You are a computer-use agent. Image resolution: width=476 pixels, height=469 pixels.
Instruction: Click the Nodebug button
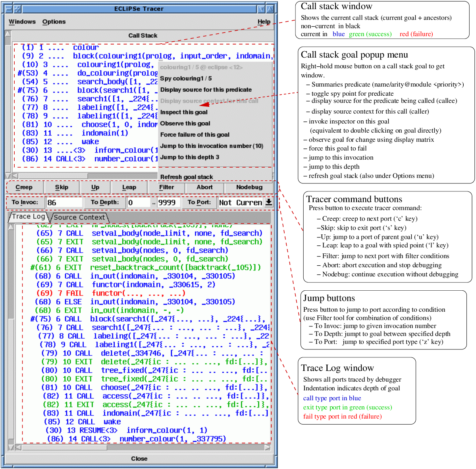pyautogui.click(x=249, y=187)
